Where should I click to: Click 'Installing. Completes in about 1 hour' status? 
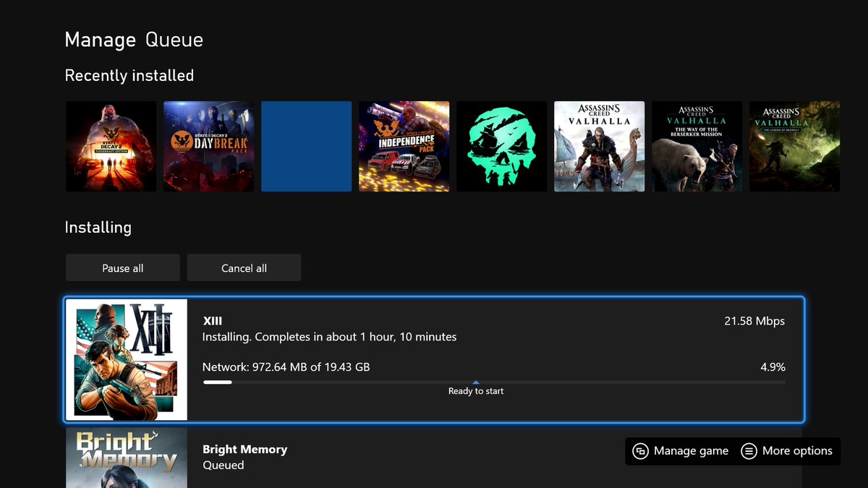click(x=330, y=337)
